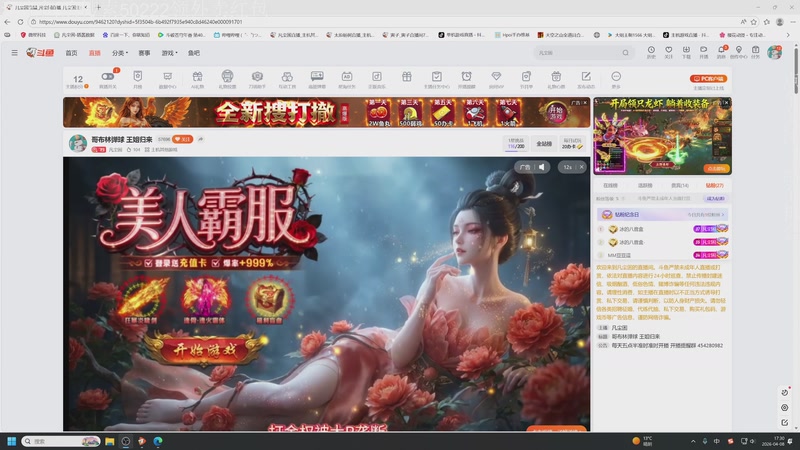Open the 鱼吧 navigation item
800x450 pixels.
click(194, 53)
